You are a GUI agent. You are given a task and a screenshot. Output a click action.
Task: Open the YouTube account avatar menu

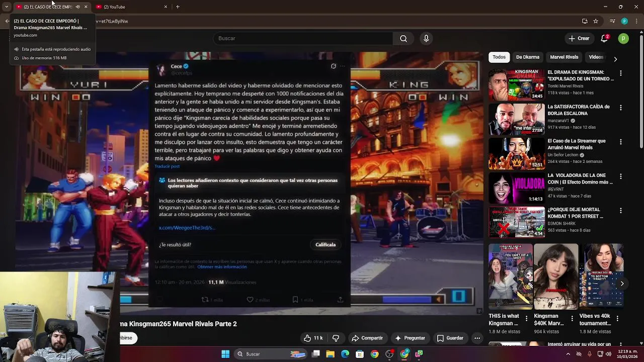pyautogui.click(x=623, y=38)
